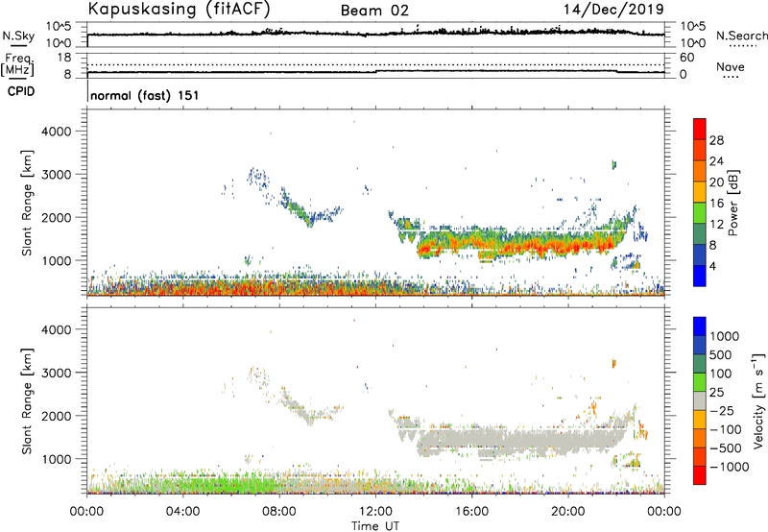
Task: Click the Time UT axis label
Action: (x=375, y=526)
